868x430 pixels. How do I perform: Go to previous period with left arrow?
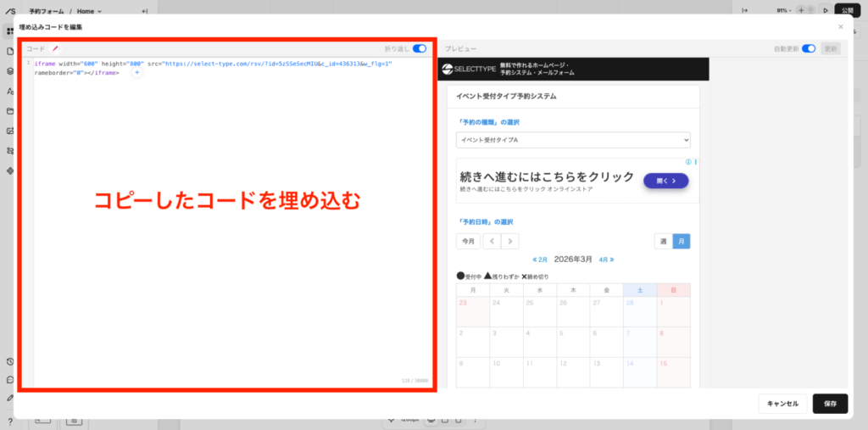point(492,241)
